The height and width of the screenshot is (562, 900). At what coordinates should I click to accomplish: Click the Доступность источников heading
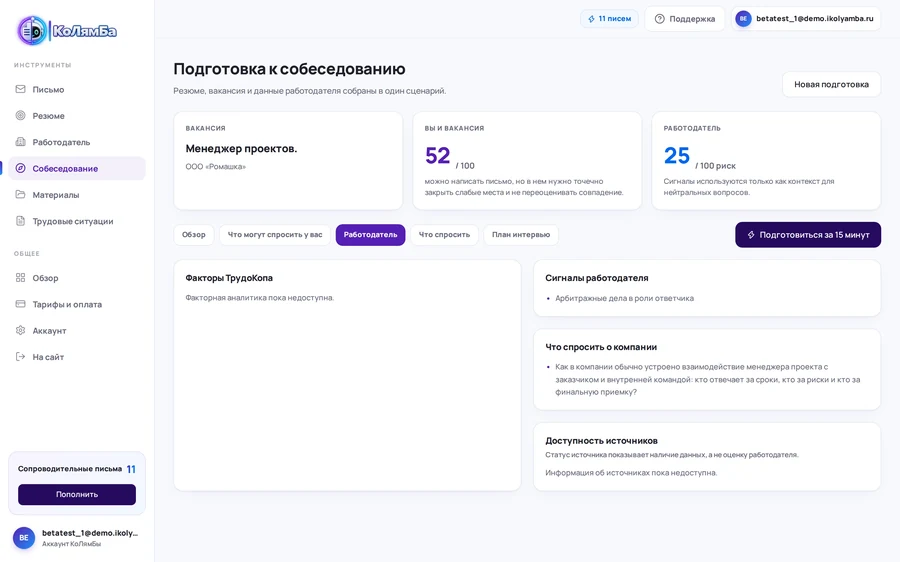pos(601,441)
